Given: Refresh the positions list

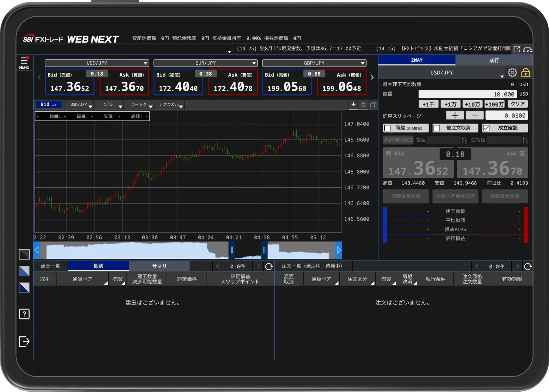Looking at the screenshot, I should (x=269, y=266).
